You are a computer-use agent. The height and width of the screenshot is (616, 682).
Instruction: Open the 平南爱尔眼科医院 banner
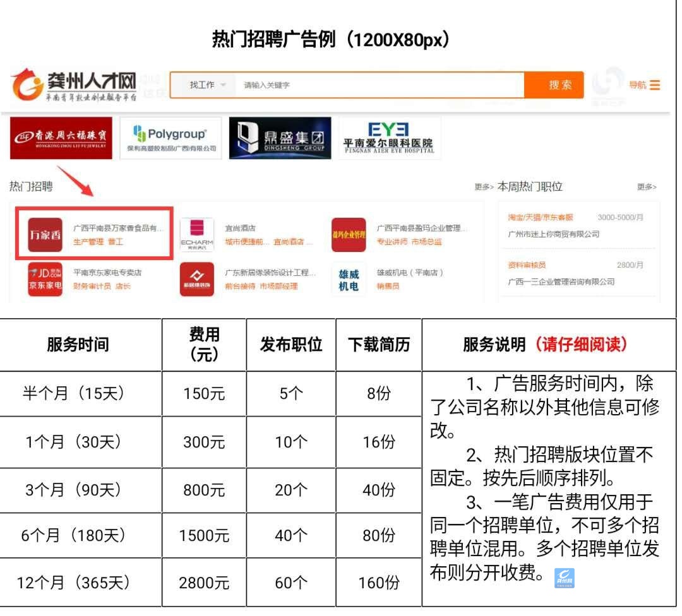389,138
